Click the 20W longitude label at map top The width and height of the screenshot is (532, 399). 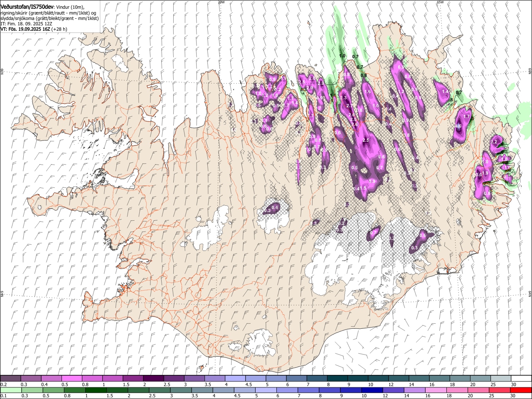[x=221, y=2]
